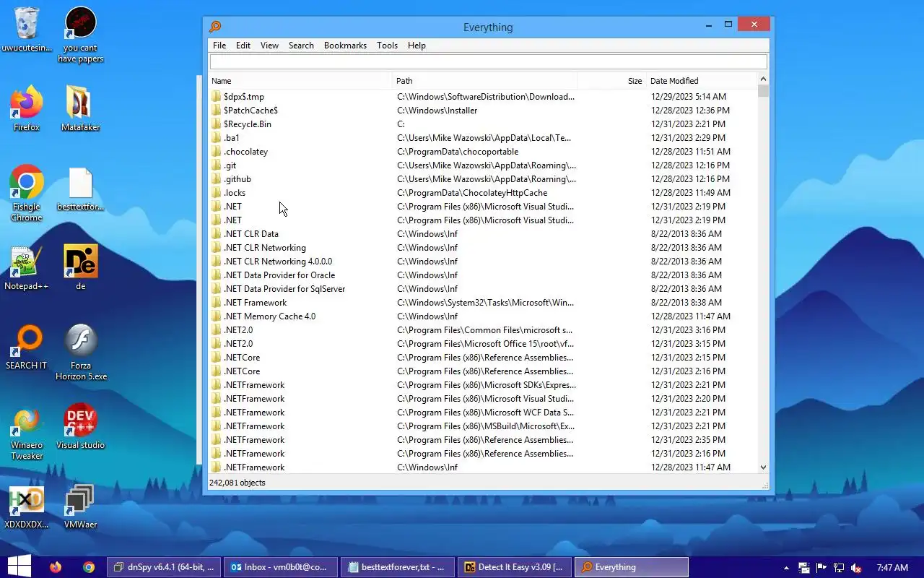
Task: Select the .NET Framework entry
Action: (256, 303)
